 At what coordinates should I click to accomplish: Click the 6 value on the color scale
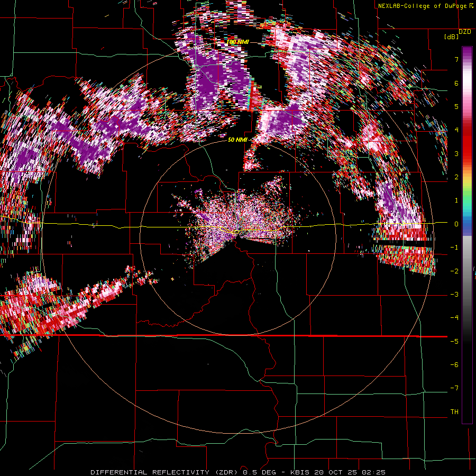pyautogui.click(x=456, y=83)
